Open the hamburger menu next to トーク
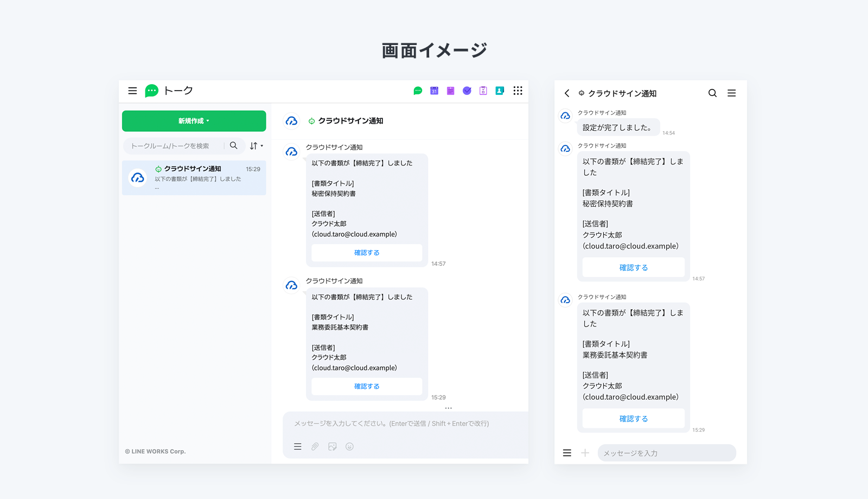 click(132, 91)
